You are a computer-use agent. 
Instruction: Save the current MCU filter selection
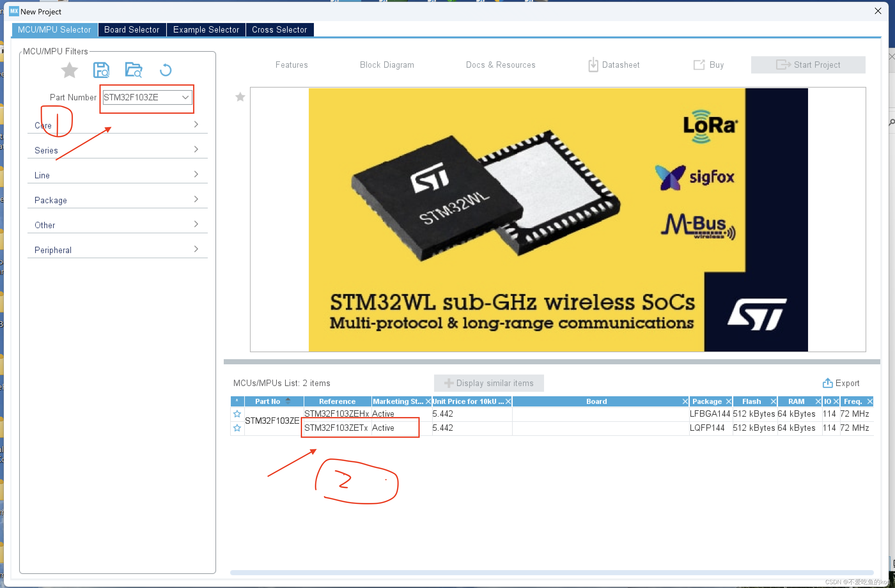click(101, 70)
